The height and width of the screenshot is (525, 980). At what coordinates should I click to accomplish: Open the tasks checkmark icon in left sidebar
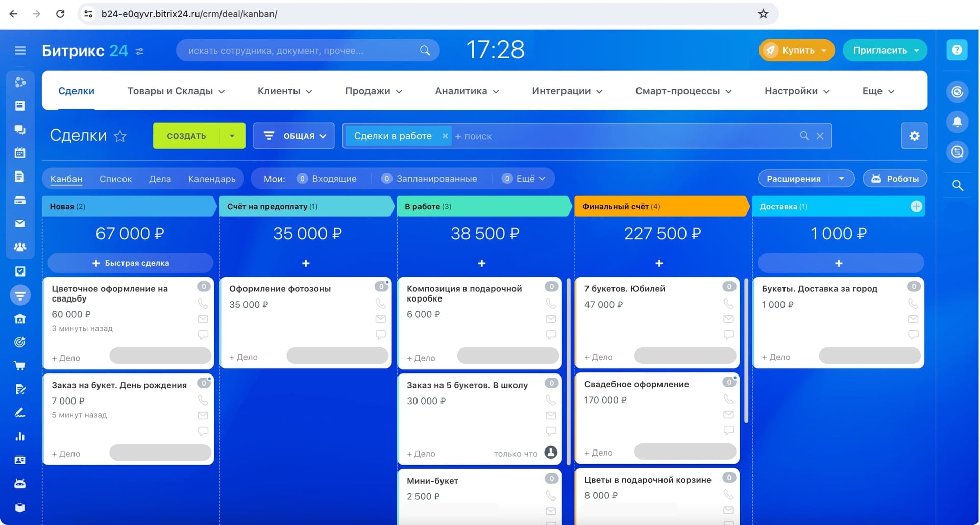[20, 271]
